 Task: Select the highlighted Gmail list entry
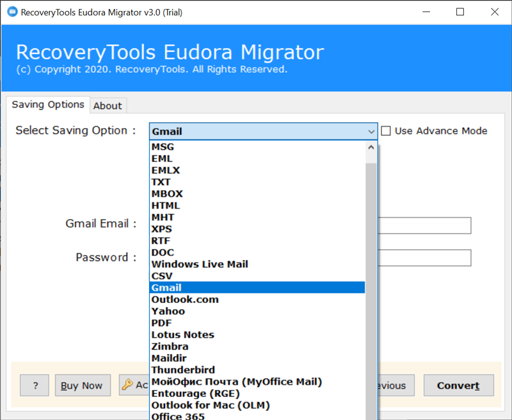coord(257,287)
